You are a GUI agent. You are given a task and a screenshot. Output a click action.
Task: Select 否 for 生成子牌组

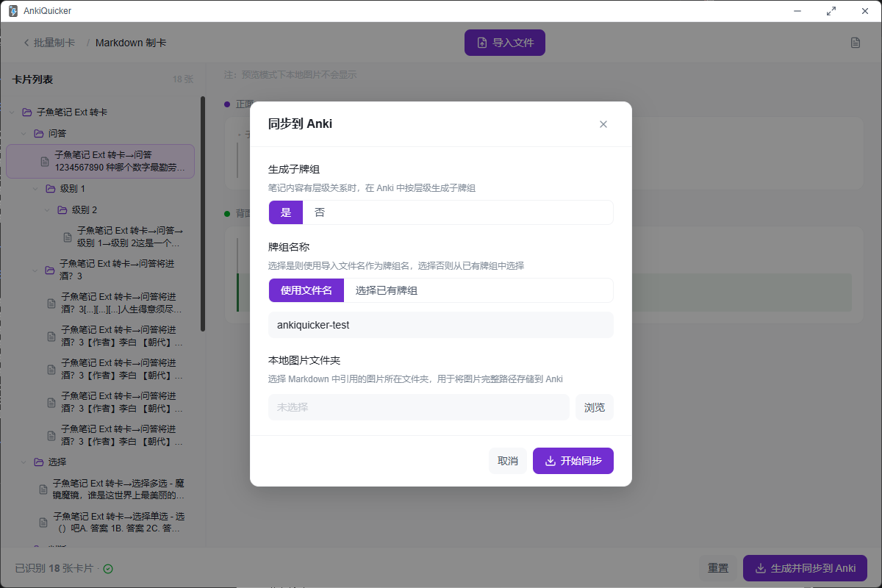point(320,212)
